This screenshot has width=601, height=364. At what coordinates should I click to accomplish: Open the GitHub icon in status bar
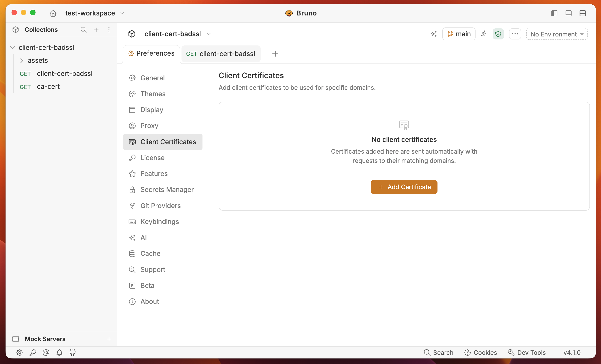[72, 352]
